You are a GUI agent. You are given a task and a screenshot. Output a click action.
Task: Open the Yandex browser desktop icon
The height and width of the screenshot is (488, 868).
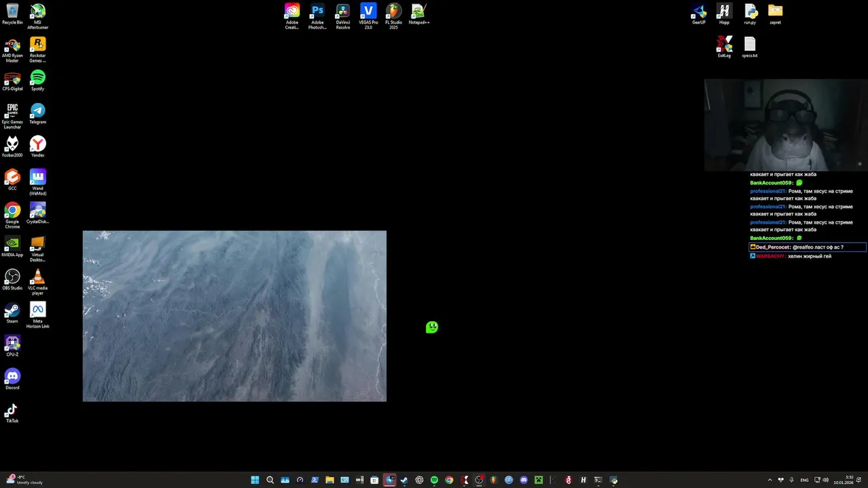38,146
